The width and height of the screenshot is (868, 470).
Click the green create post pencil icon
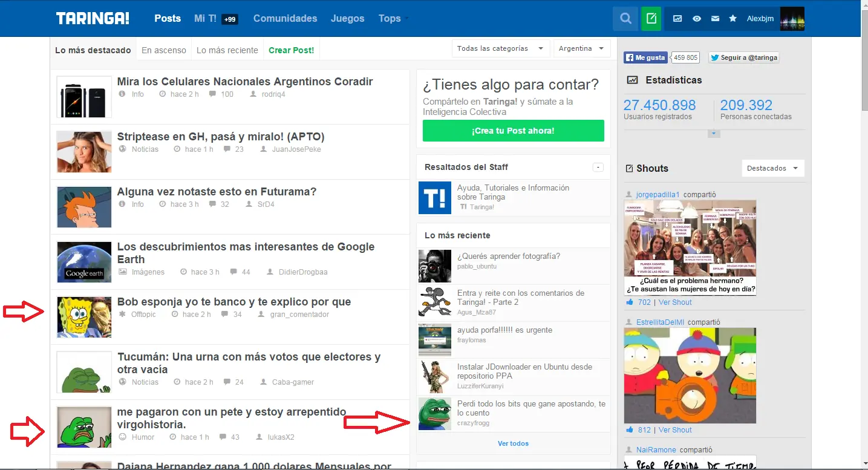coord(651,19)
